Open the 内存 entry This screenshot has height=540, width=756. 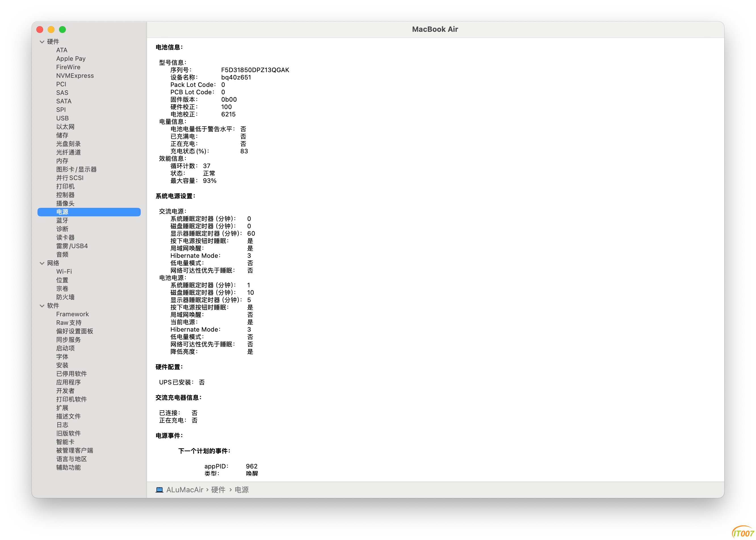[62, 161]
